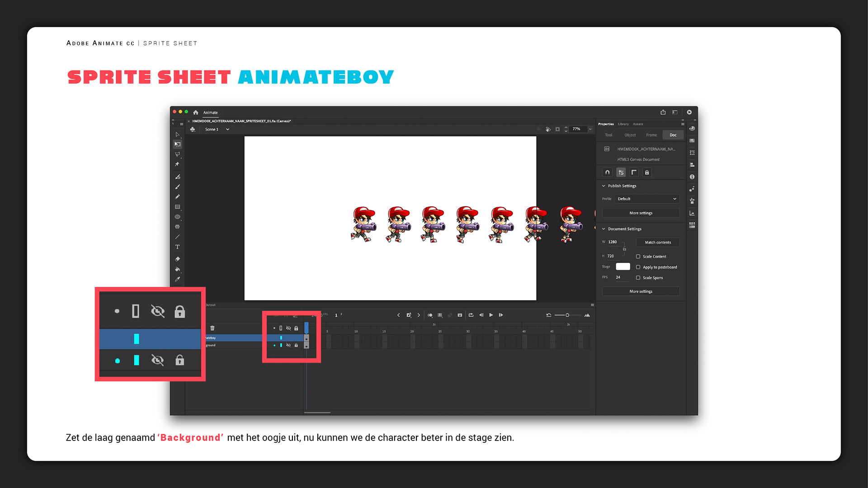Toggle Background layer eye visibility
Image resolution: width=868 pixels, height=488 pixels.
[288, 345]
